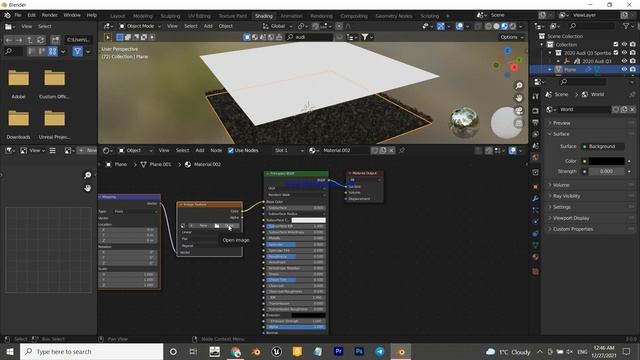Screen dimensions: 640x360
Task: Open viewport Options dropdown
Action: pos(511,37)
